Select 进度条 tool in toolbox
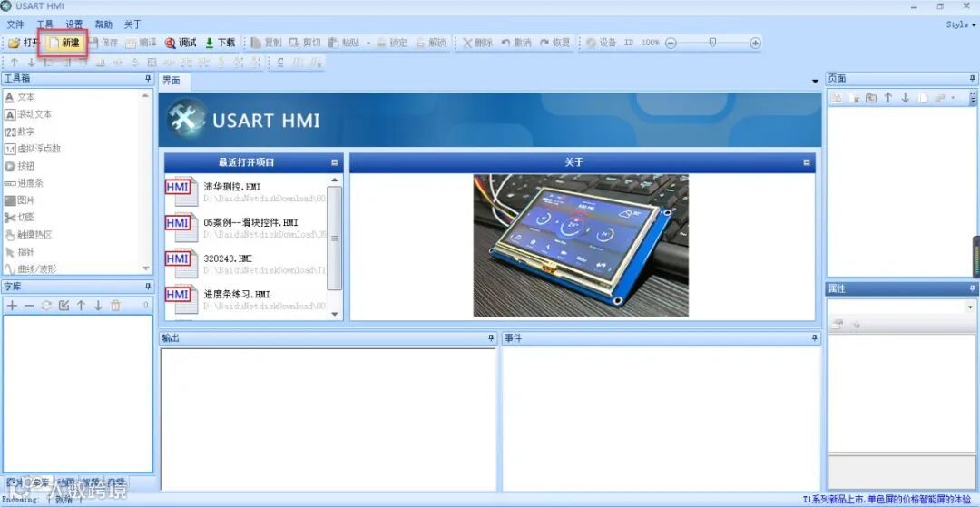This screenshot has height=507, width=980. 24,183
